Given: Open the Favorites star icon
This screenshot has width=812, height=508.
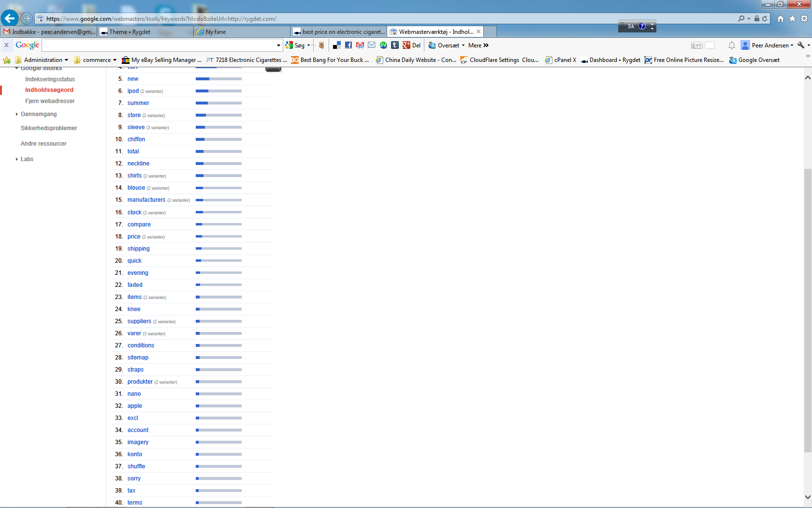Looking at the screenshot, I should [792, 18].
